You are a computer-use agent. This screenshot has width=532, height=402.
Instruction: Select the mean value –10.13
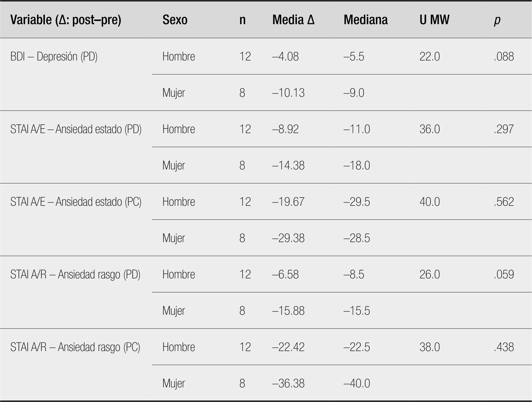point(288,93)
